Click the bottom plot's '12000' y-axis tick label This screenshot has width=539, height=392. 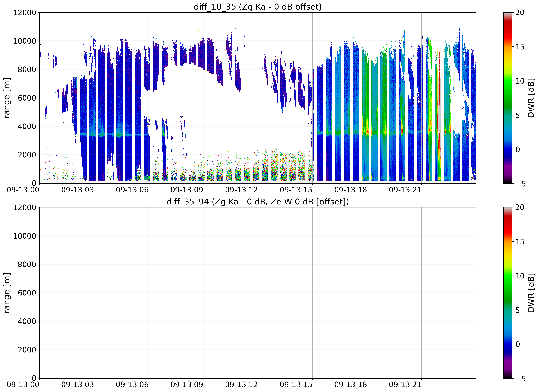(x=25, y=207)
